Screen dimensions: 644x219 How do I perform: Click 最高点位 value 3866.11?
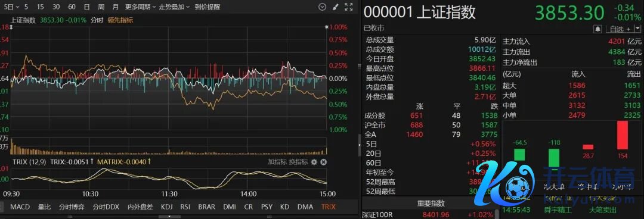[x=482, y=68]
